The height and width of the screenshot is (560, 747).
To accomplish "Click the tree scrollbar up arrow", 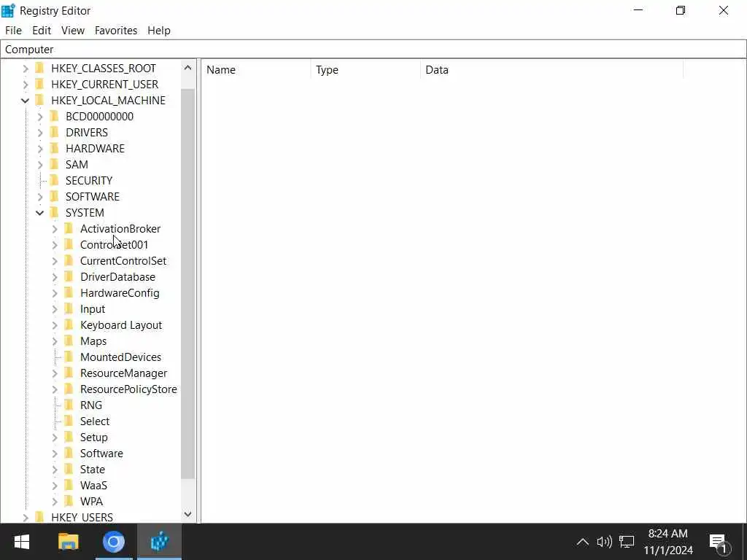I will point(187,68).
